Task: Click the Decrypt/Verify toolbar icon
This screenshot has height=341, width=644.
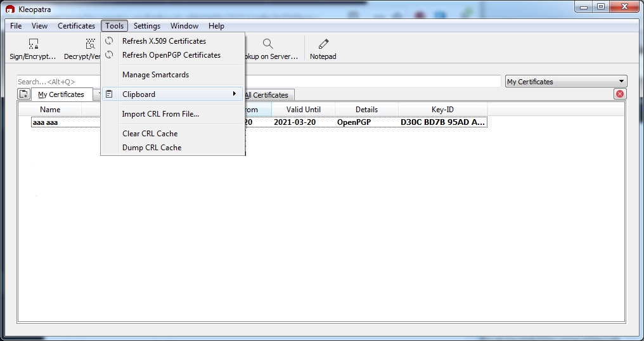Action: pos(90,44)
